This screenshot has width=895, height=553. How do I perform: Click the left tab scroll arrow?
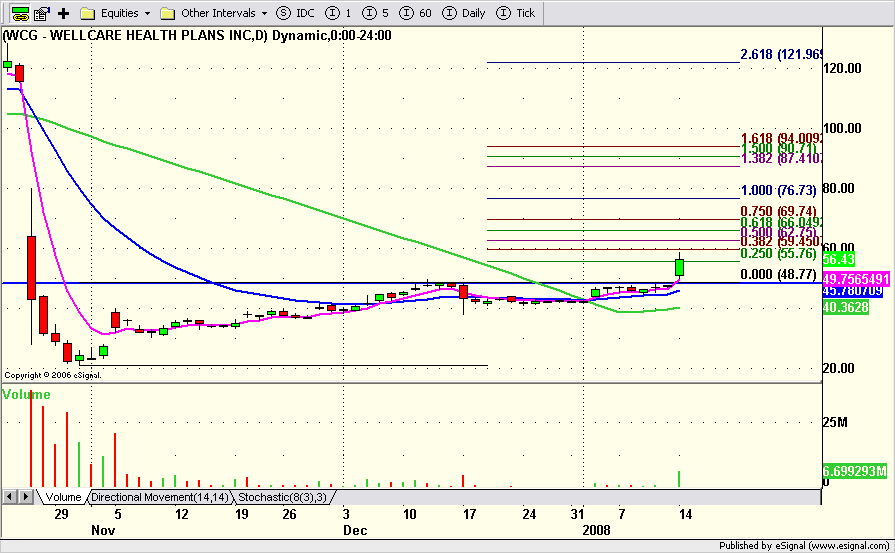point(9,497)
